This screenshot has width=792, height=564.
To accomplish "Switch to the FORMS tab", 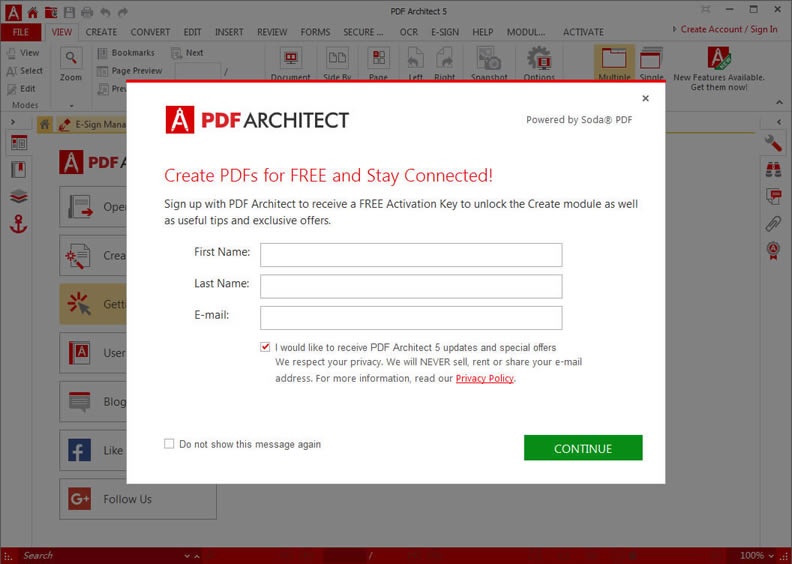I will pyautogui.click(x=315, y=32).
